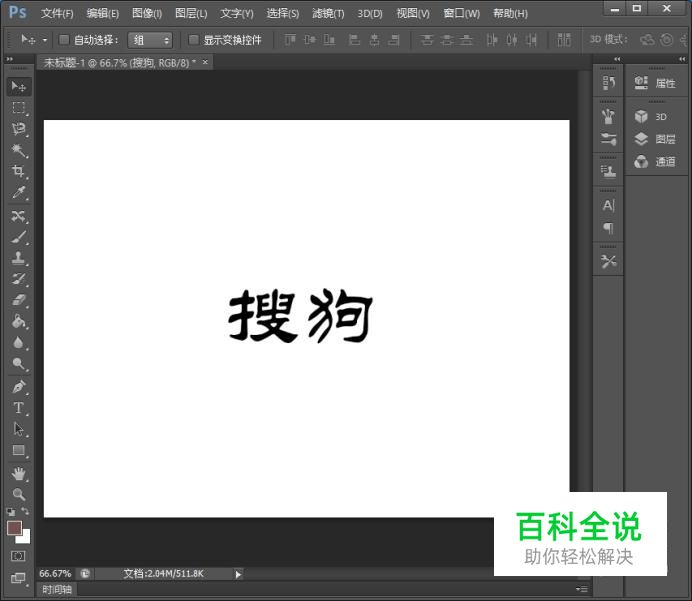Open the 组 auto-select dropdown
Screen dimensions: 692x601
pyautogui.click(x=150, y=40)
